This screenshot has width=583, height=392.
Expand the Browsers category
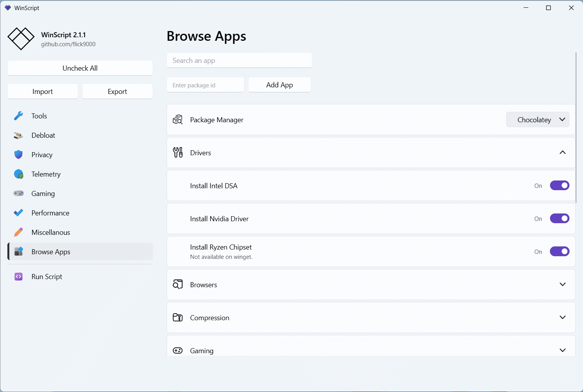tap(562, 284)
